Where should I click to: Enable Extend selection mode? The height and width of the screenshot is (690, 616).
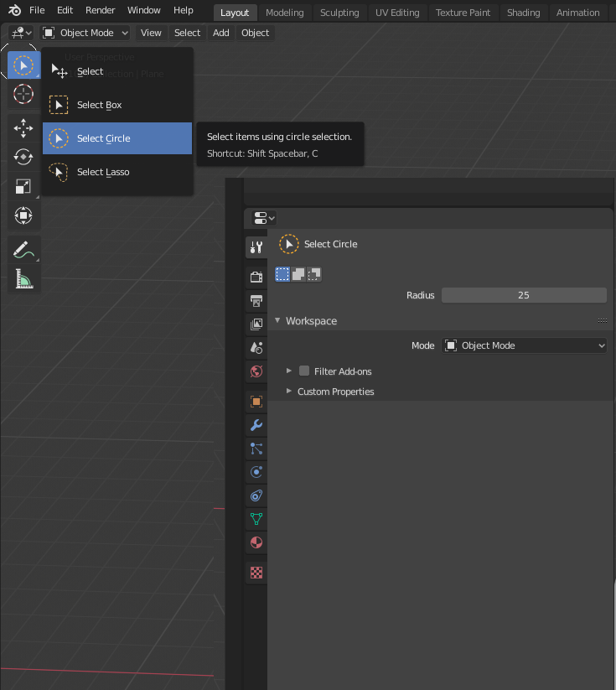(298, 274)
